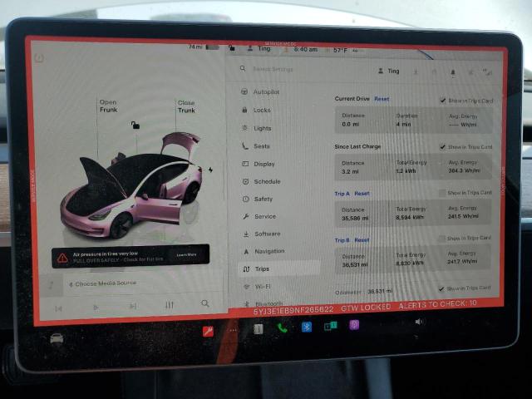This screenshot has height=399, width=532.
Task: Click the light bulb icon beside Lights
Action: [244, 128]
